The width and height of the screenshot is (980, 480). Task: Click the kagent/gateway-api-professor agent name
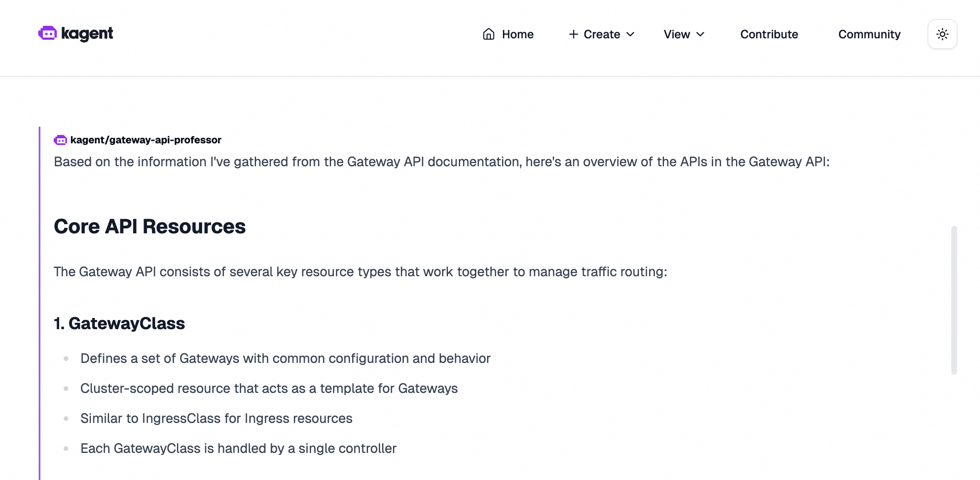146,140
